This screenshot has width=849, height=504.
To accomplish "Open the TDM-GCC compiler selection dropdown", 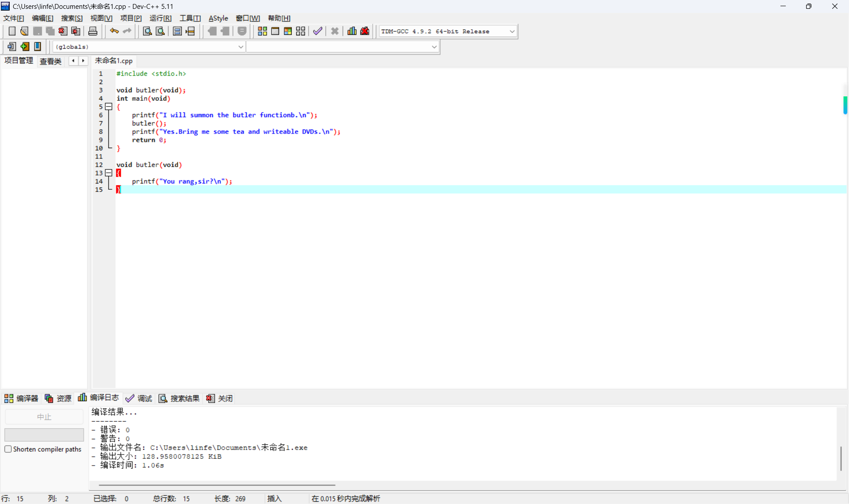I will point(512,31).
